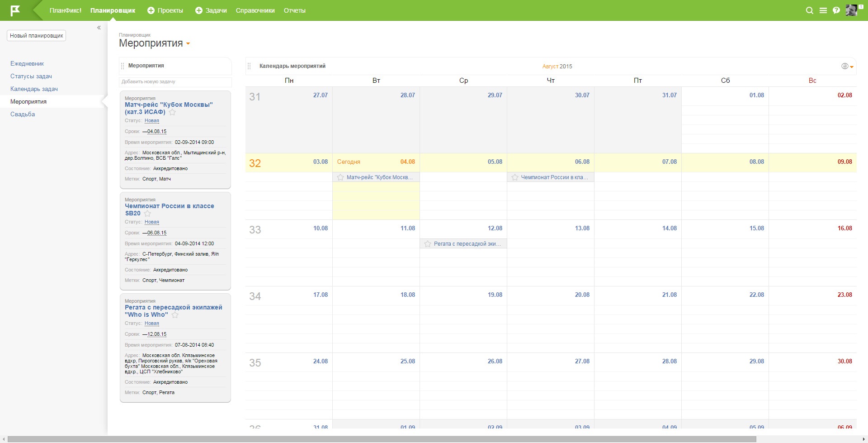
Task: Select the date 02.08 in calendar
Action: pyautogui.click(x=844, y=95)
